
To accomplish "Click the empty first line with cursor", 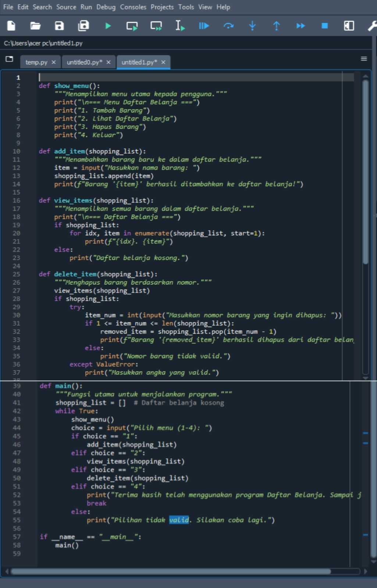I will click(x=196, y=77).
